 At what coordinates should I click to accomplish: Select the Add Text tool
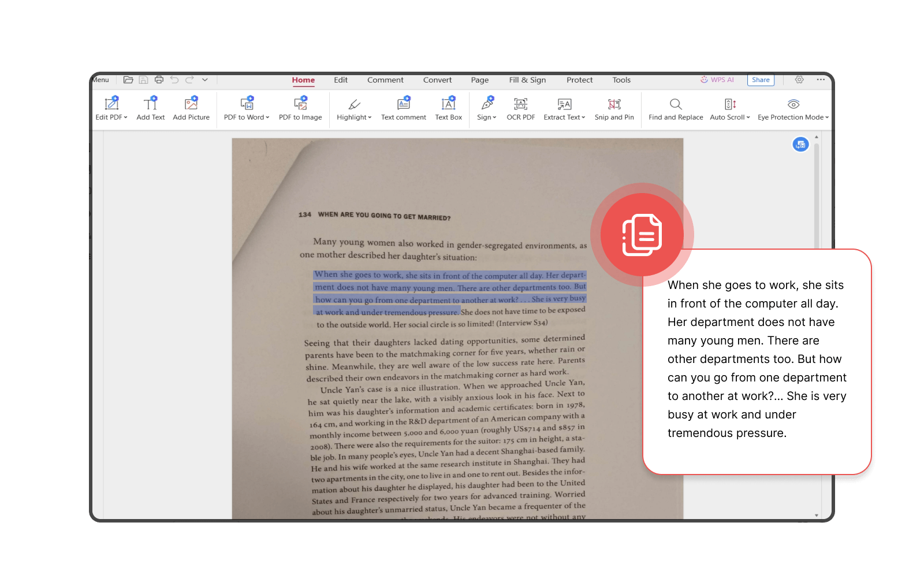(150, 109)
